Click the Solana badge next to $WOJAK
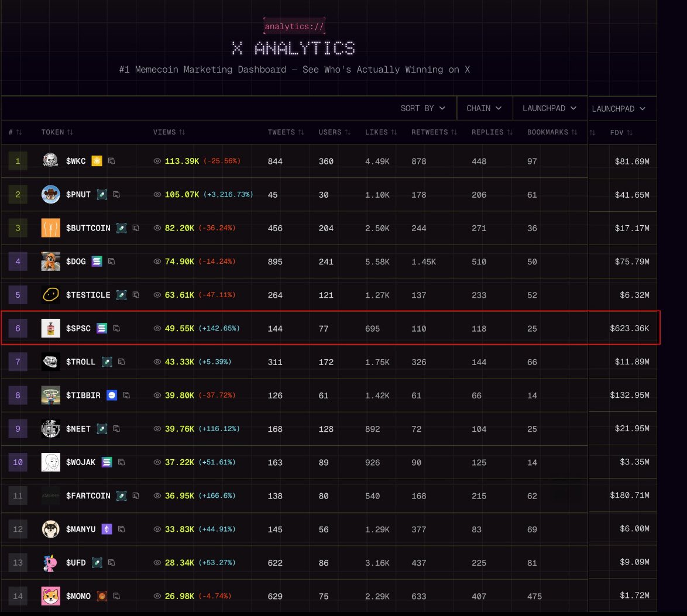 click(107, 462)
